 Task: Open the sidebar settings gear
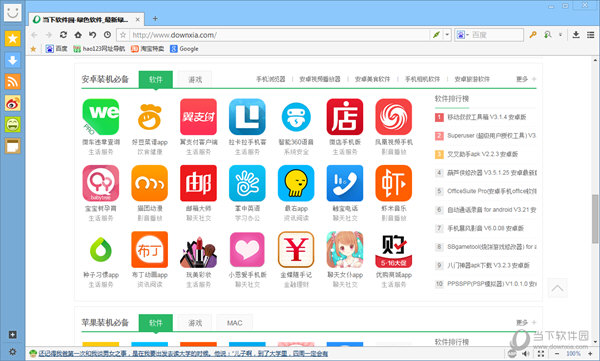click(x=13, y=351)
